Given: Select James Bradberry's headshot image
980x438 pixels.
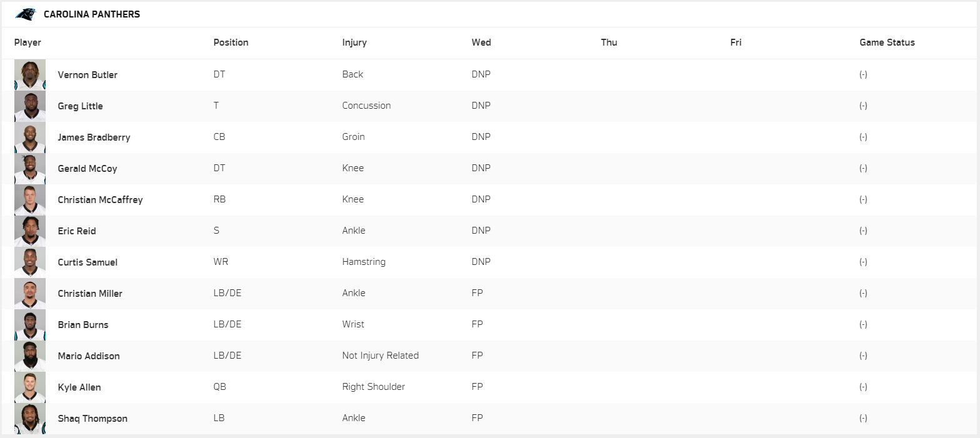Looking at the screenshot, I should pyautogui.click(x=30, y=137).
